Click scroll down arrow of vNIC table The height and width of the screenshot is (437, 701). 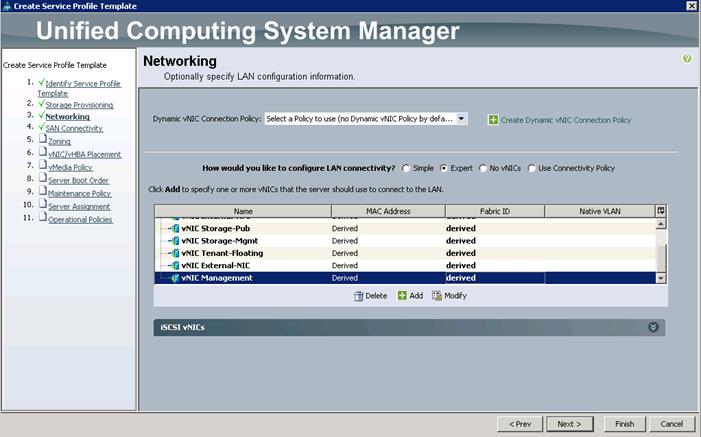(661, 278)
